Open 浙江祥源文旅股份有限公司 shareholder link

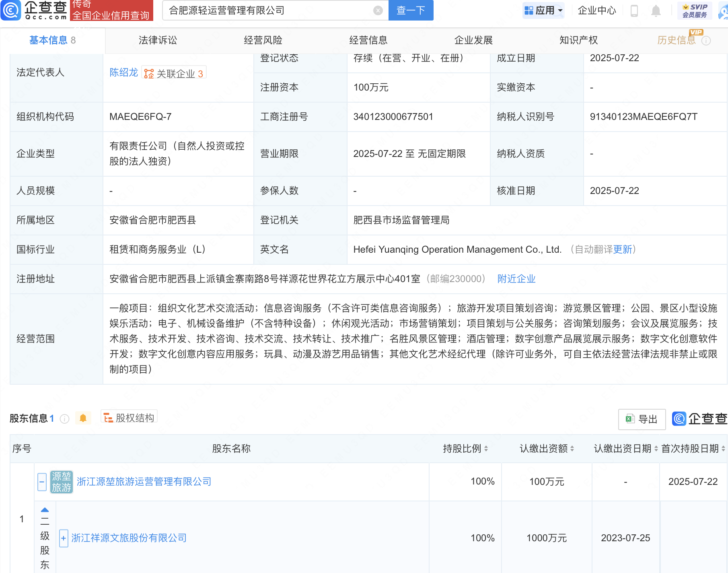pyautogui.click(x=129, y=538)
